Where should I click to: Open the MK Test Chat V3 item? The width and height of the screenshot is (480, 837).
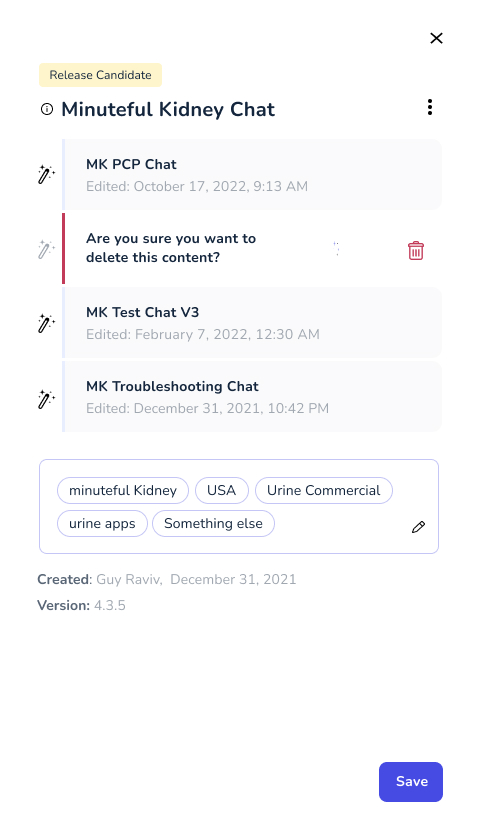coord(252,322)
